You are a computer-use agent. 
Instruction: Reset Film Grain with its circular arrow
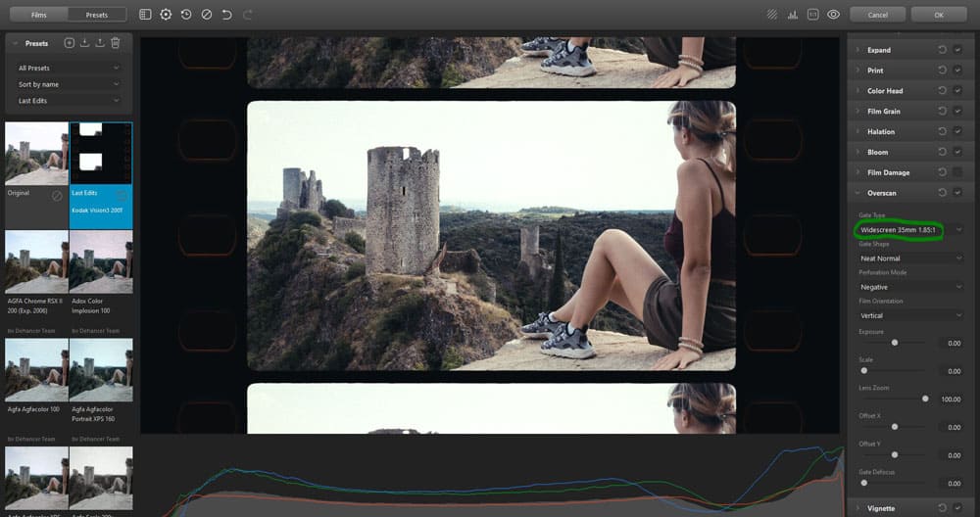(942, 112)
